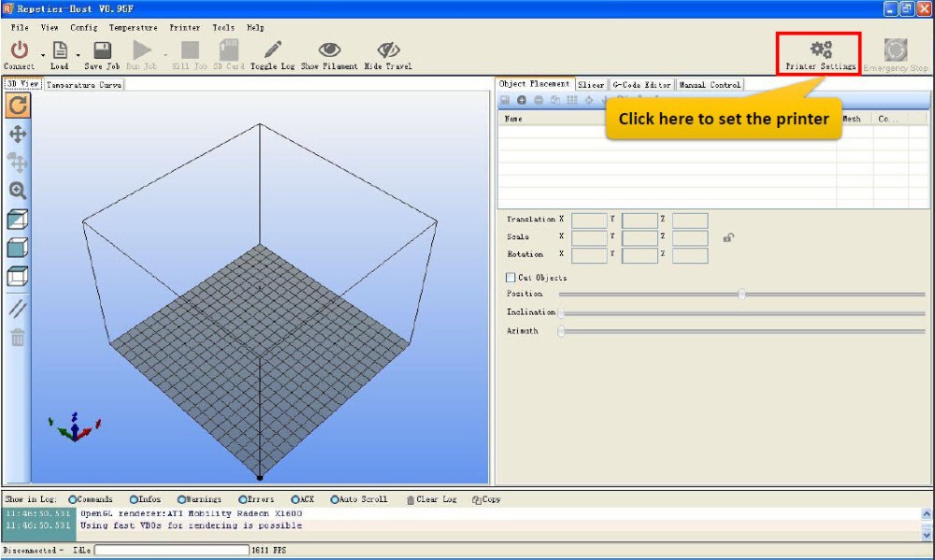The image size is (935, 560).
Task: Click the Show Filament eye icon
Action: [329, 50]
